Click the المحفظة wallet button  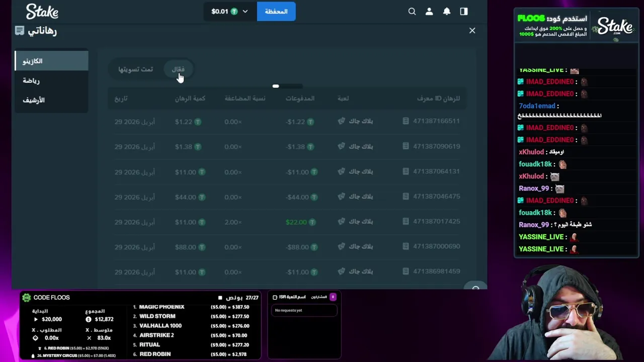coord(276,11)
